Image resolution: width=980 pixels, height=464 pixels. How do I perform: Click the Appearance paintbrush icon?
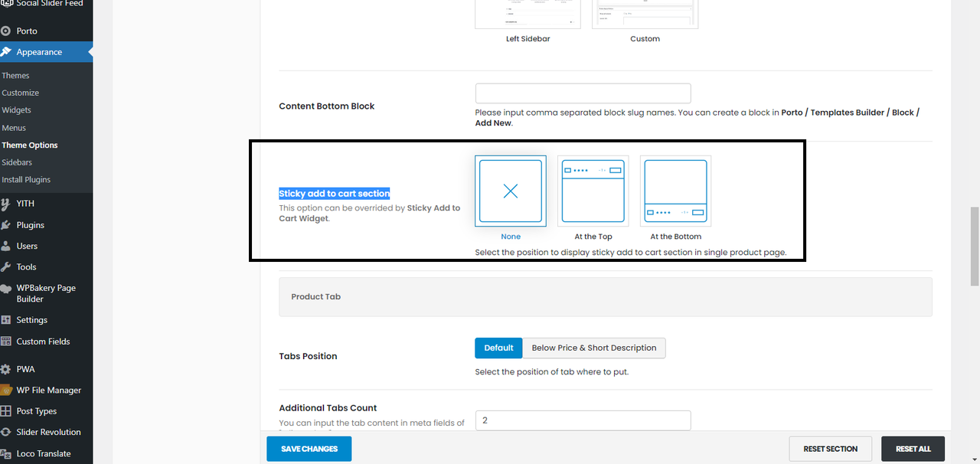6,52
